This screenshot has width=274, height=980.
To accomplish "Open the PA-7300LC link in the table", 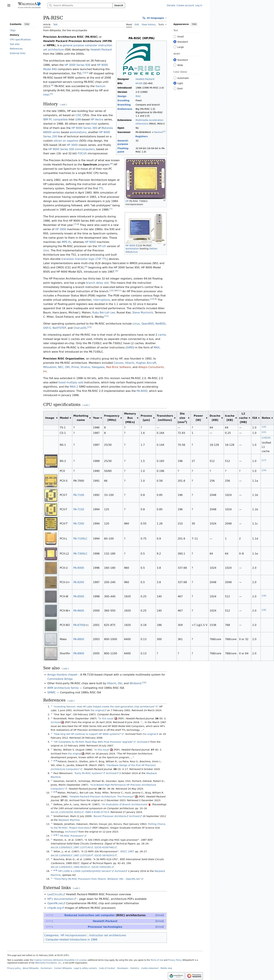I will (x=80, y=554).
